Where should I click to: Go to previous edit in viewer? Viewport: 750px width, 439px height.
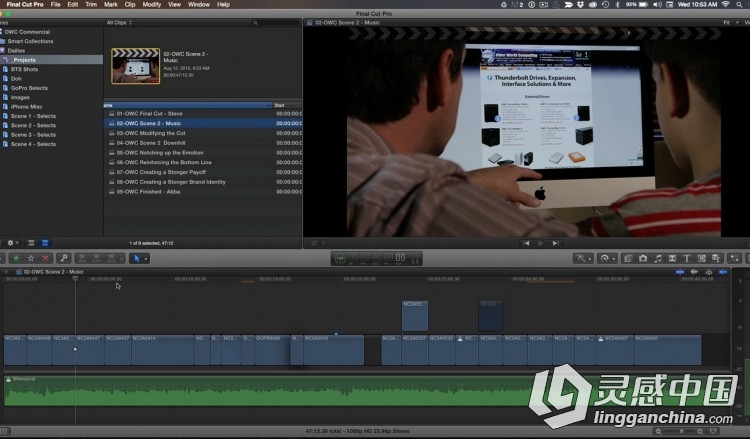[x=526, y=243]
